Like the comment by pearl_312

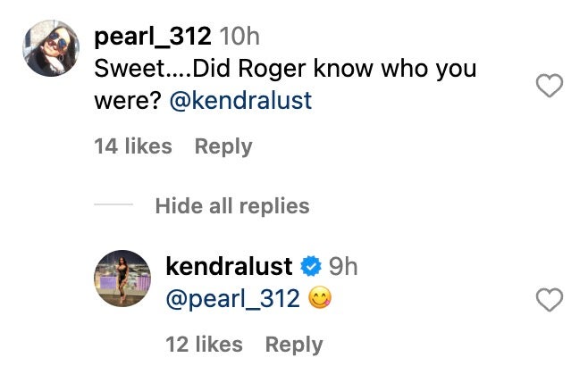point(549,87)
